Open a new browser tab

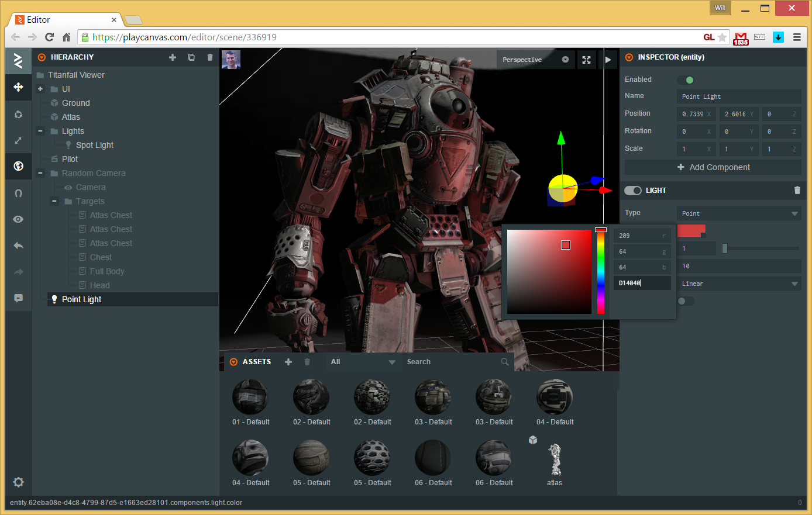pos(133,20)
